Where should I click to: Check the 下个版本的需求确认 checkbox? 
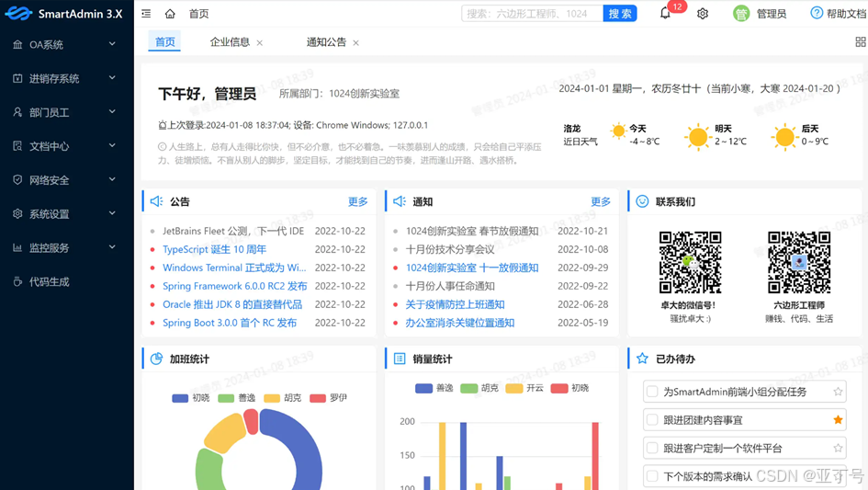tap(652, 476)
